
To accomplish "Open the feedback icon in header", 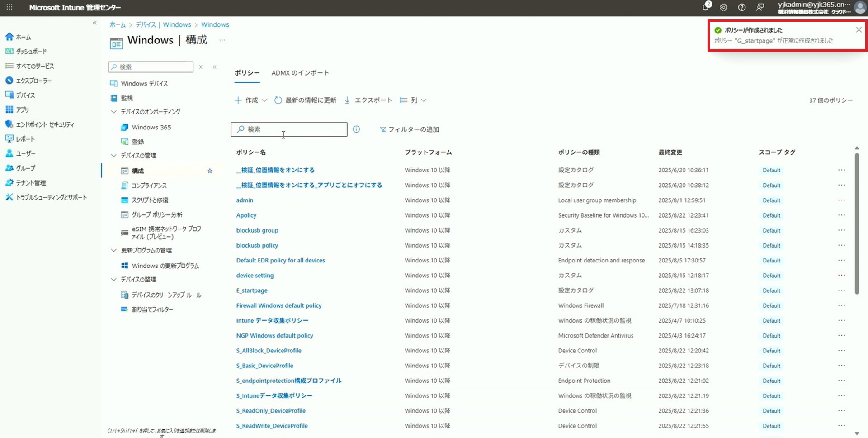I will (x=760, y=7).
